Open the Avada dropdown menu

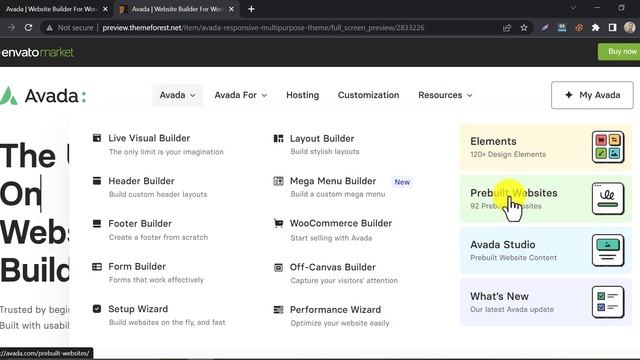(x=178, y=95)
